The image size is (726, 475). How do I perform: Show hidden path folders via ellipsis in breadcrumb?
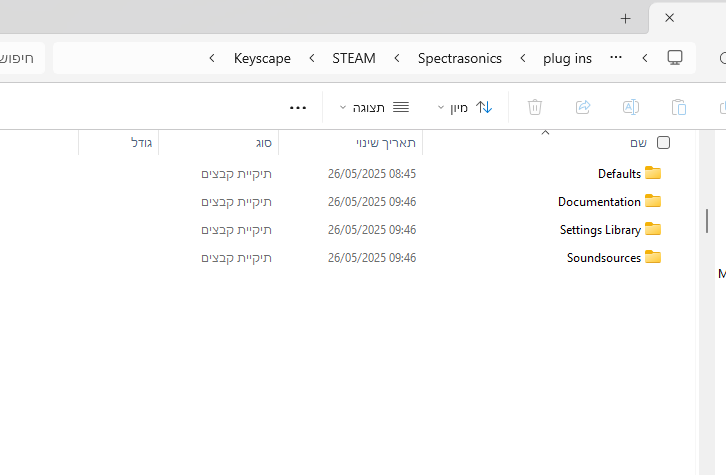[x=616, y=57]
